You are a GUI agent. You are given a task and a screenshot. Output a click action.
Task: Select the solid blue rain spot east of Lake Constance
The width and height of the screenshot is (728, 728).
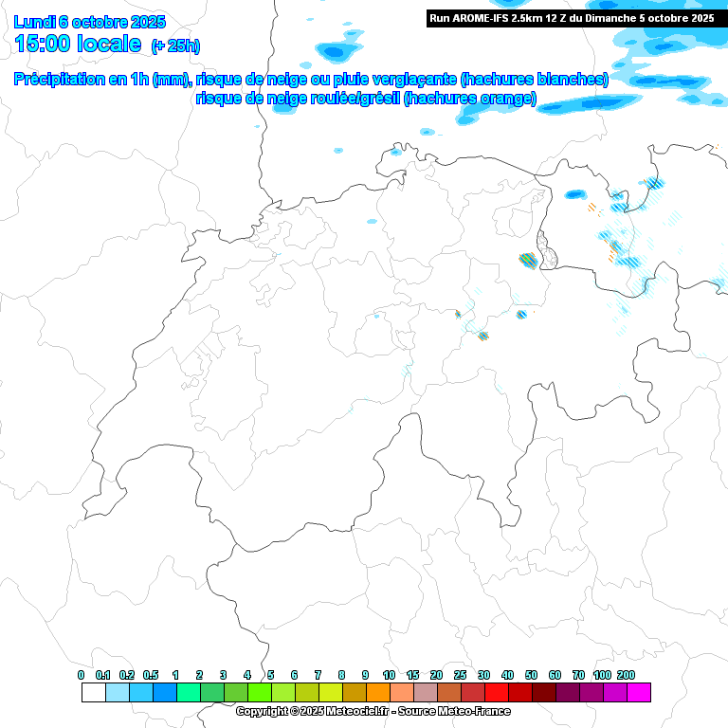click(574, 194)
